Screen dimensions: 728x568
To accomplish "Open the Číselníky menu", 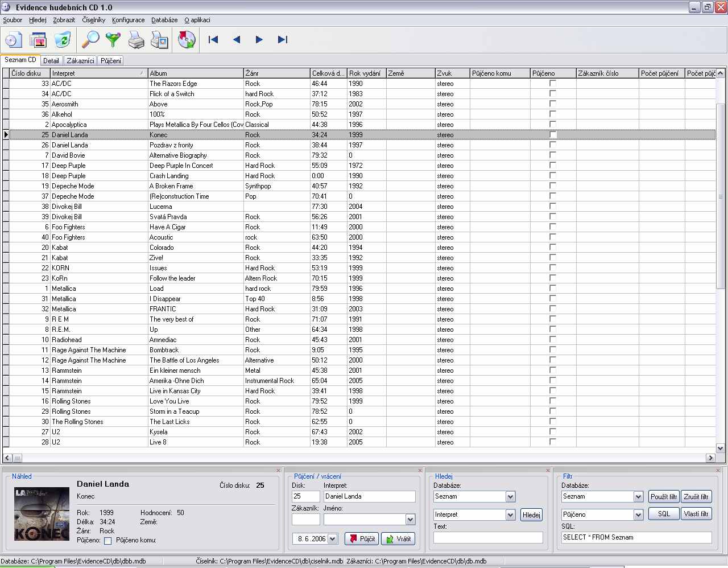I will pyautogui.click(x=93, y=20).
